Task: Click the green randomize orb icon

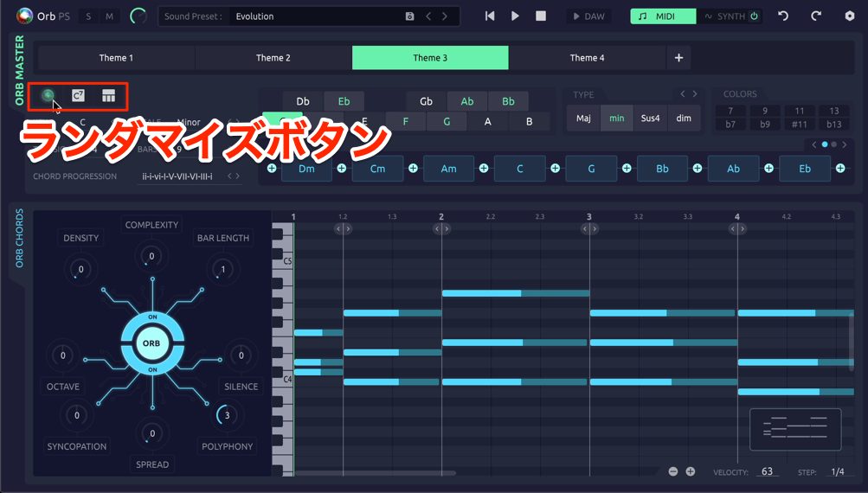Action: (x=48, y=96)
